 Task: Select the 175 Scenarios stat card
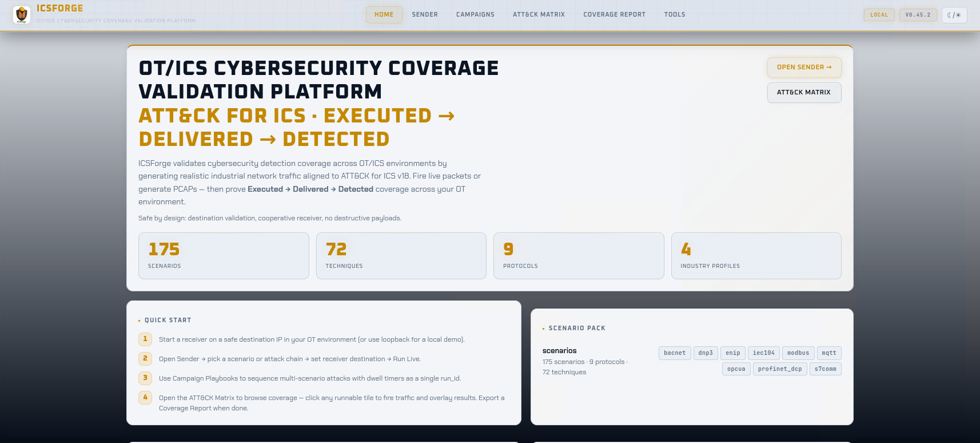[224, 256]
